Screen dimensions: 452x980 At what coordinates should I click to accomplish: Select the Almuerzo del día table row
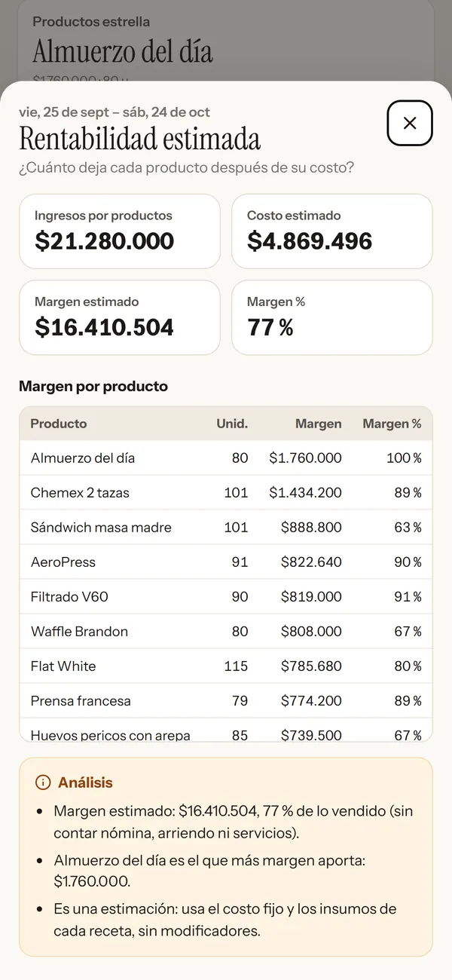(226, 458)
